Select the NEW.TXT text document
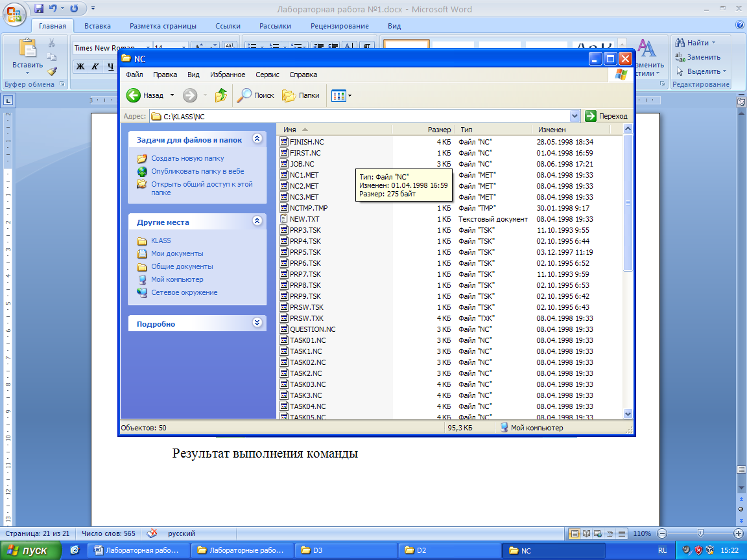The width and height of the screenshot is (747, 560). (x=300, y=219)
